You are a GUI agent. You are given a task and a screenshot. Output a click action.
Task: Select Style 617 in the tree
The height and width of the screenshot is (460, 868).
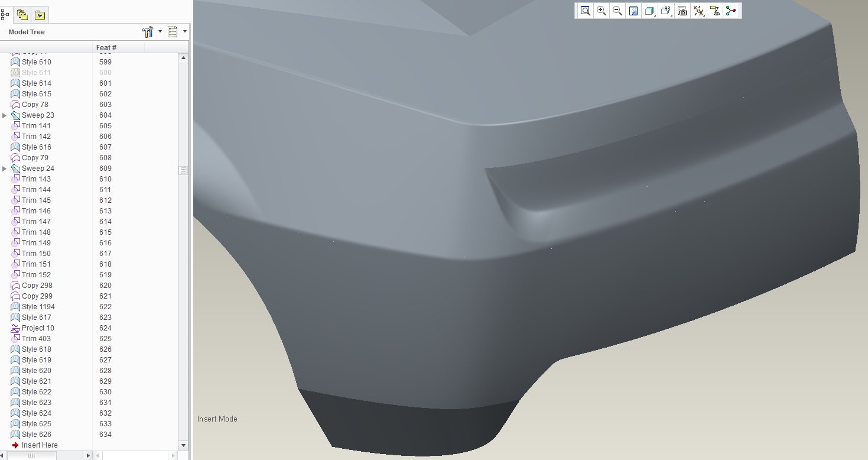pyautogui.click(x=37, y=318)
